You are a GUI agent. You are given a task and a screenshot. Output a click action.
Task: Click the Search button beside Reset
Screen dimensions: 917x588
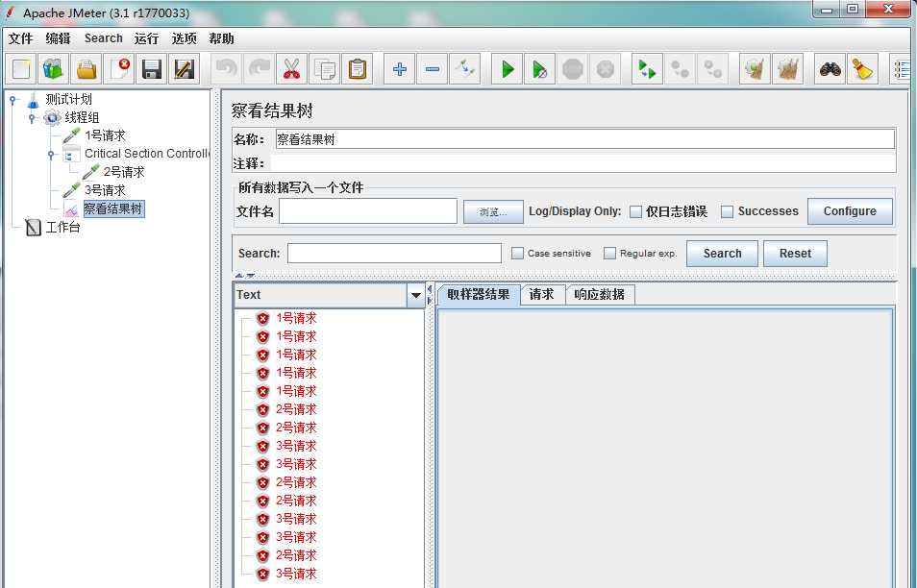[722, 254]
